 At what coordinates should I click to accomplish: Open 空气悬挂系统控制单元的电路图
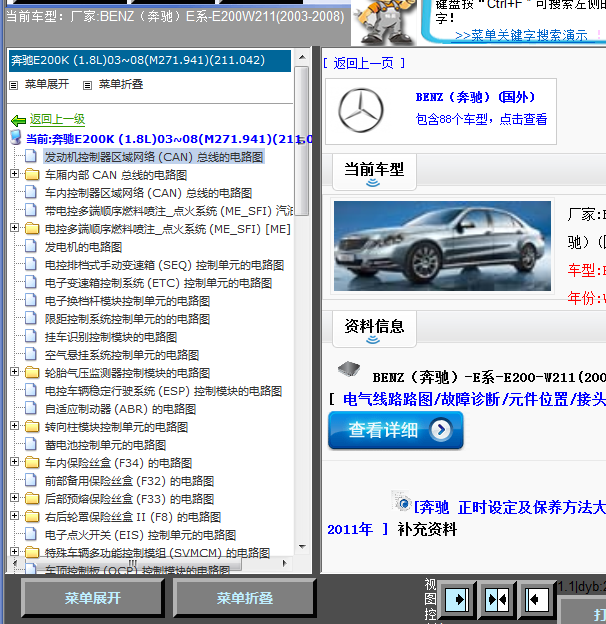click(121, 355)
